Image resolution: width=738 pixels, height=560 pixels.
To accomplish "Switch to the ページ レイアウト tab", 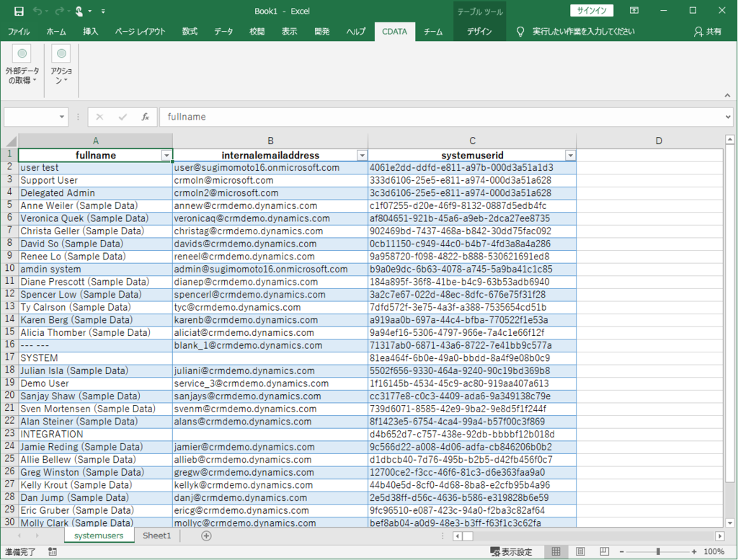I will pos(141,32).
